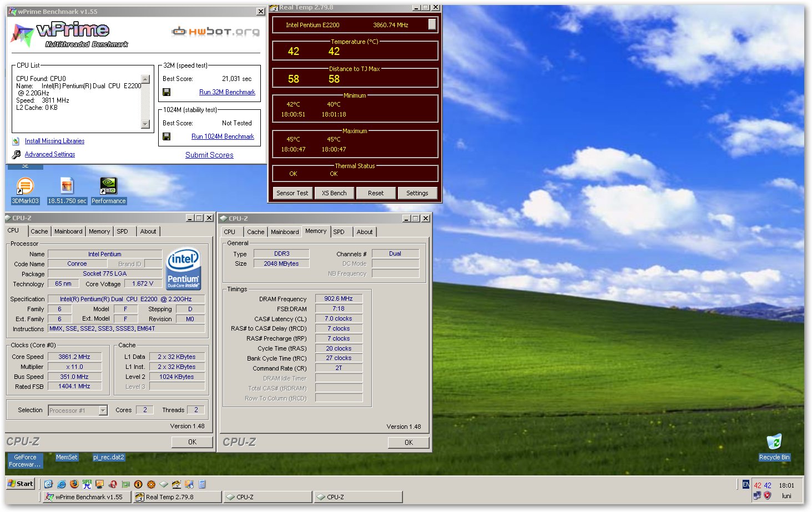The width and height of the screenshot is (812, 512).
Task: Click OK in the left CPU-Z window
Action: point(192,442)
